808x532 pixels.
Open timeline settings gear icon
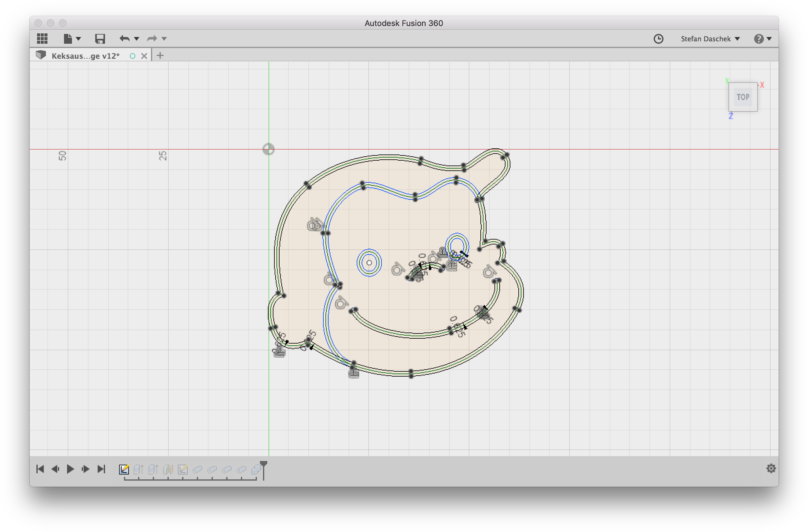pyautogui.click(x=771, y=469)
